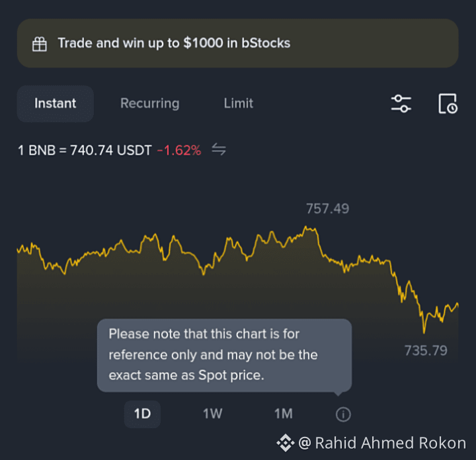
Task: Click the Binance logo in watermark
Action: pos(285,443)
